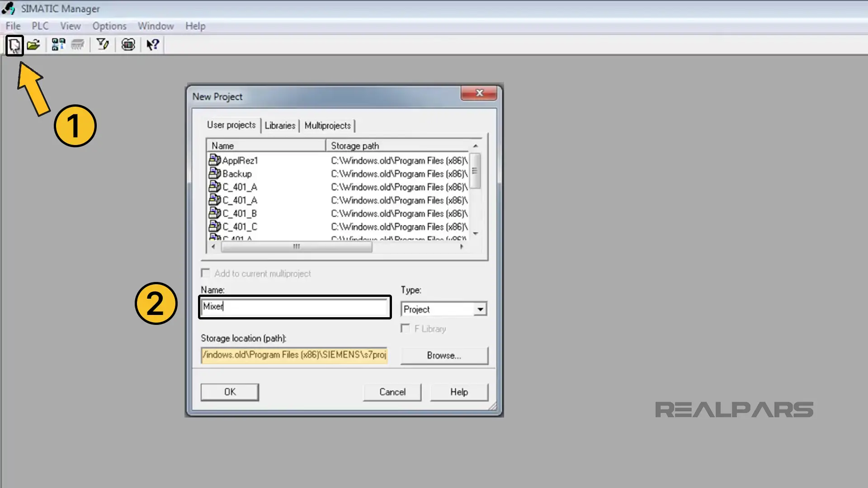Open the Options menu

point(109,26)
